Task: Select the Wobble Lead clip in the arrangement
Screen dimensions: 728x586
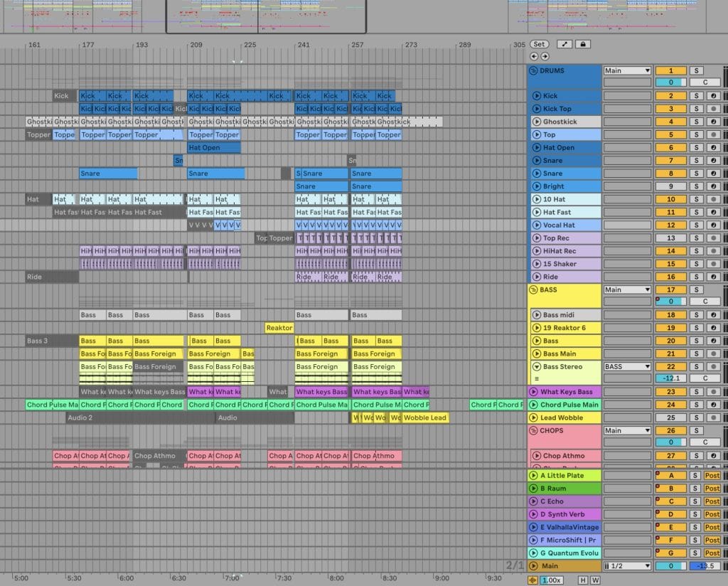Action: [425, 418]
